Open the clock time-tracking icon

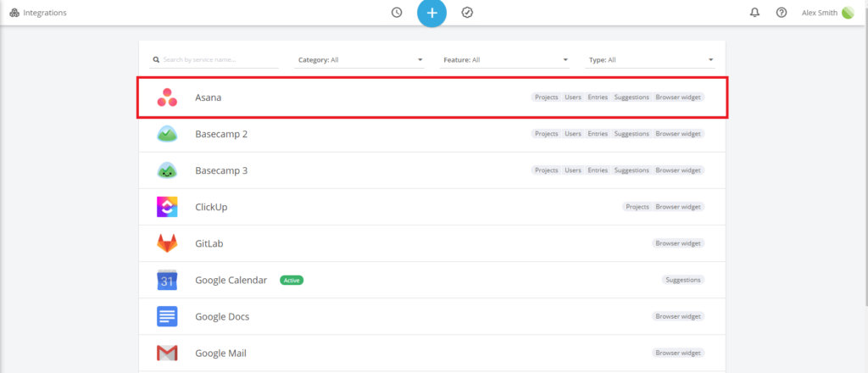397,12
